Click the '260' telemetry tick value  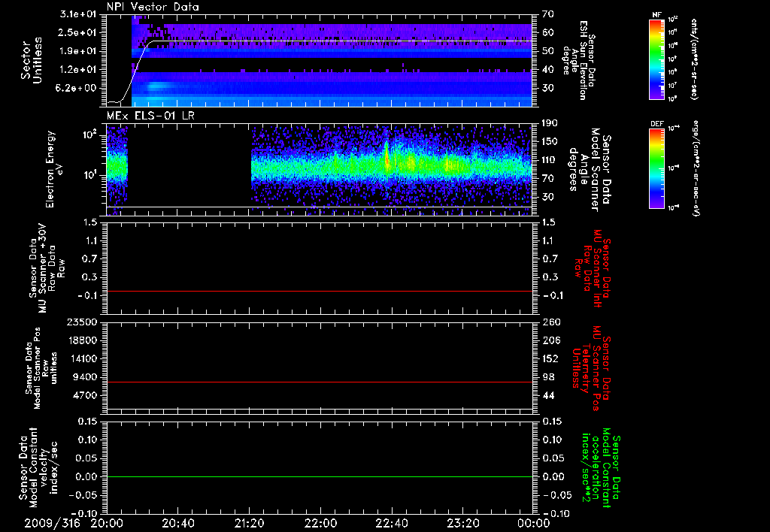coord(550,322)
